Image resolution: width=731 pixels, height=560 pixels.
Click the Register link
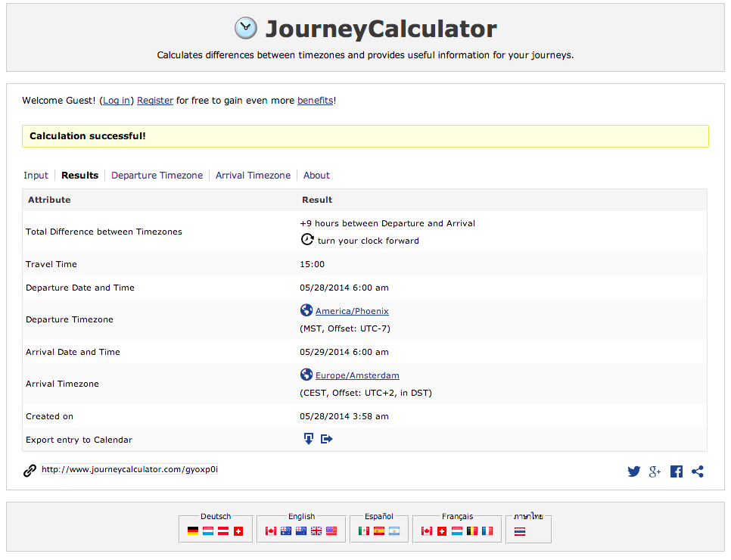coord(155,101)
